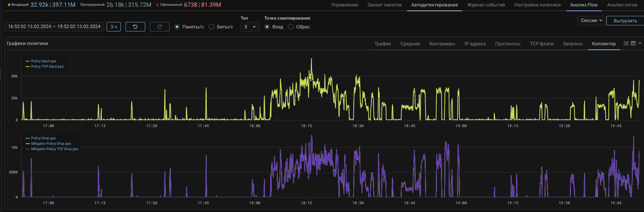Switch to the TCP-флаги graph tab
644x212 pixels.
click(x=541, y=44)
